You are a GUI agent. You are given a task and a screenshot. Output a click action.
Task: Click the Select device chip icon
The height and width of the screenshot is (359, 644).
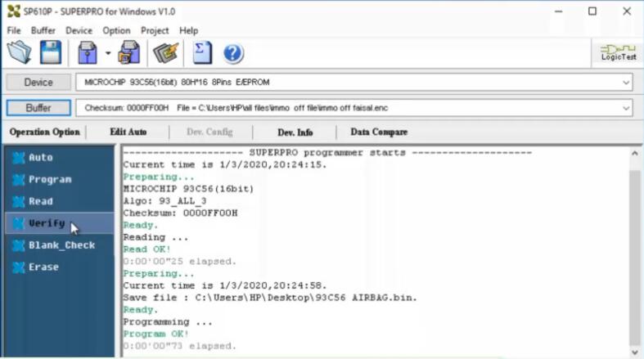pos(165,52)
